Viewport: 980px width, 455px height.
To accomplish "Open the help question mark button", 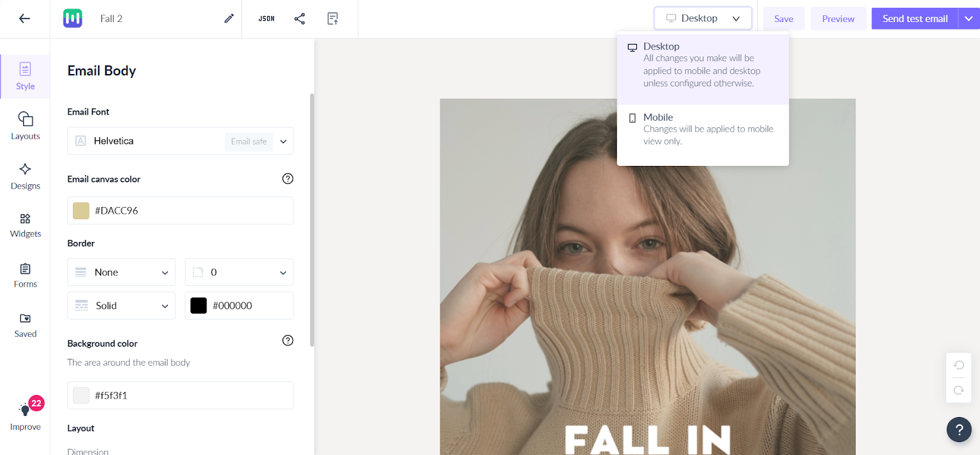I will (959, 429).
